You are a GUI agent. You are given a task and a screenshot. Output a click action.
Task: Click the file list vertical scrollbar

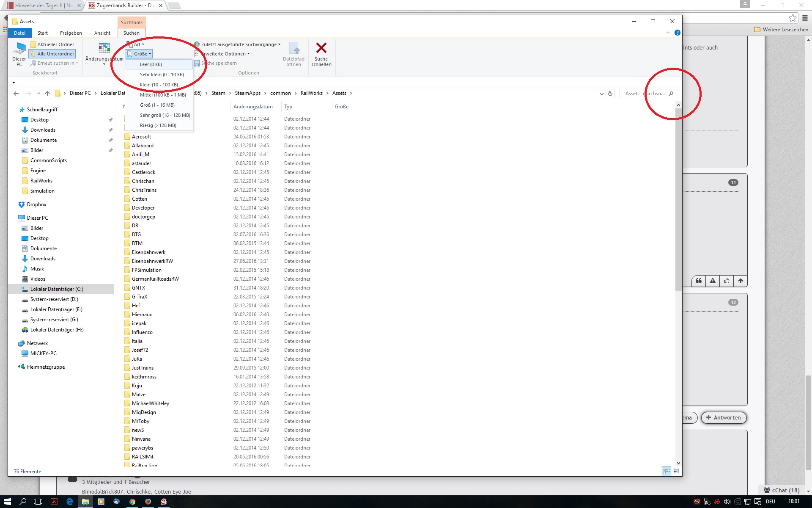click(678, 199)
